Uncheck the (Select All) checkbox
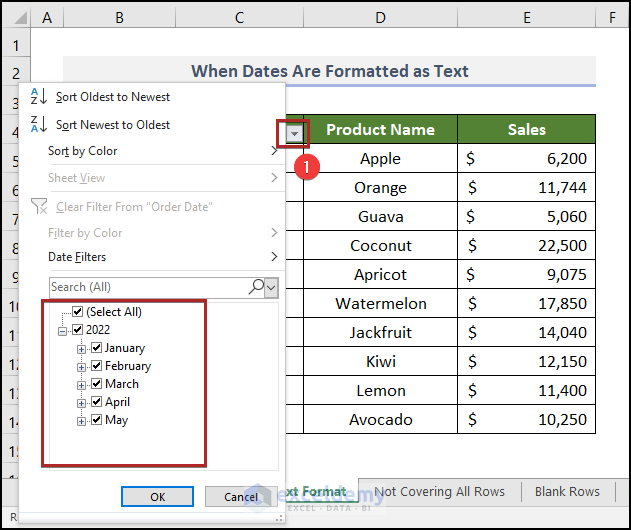The image size is (631, 530). (78, 312)
